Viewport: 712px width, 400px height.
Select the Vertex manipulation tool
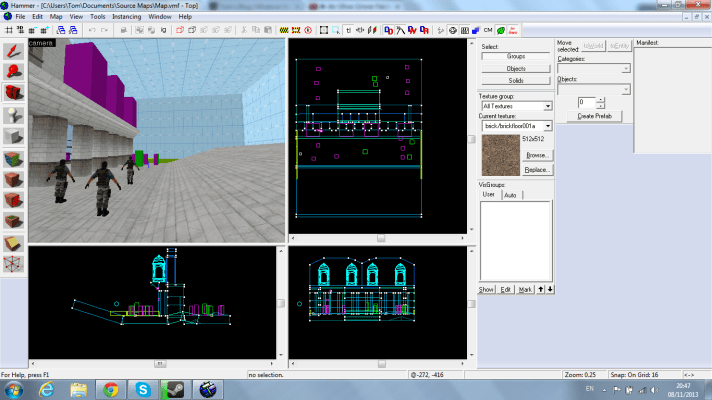click(14, 264)
